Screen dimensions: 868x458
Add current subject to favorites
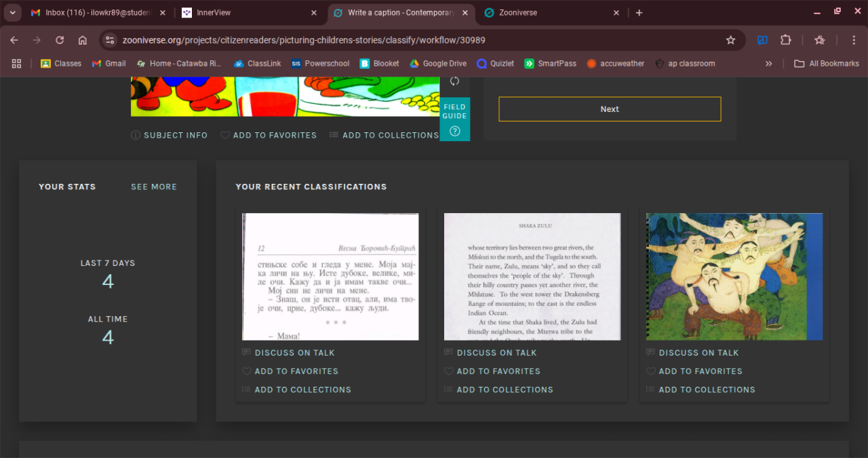[269, 135]
